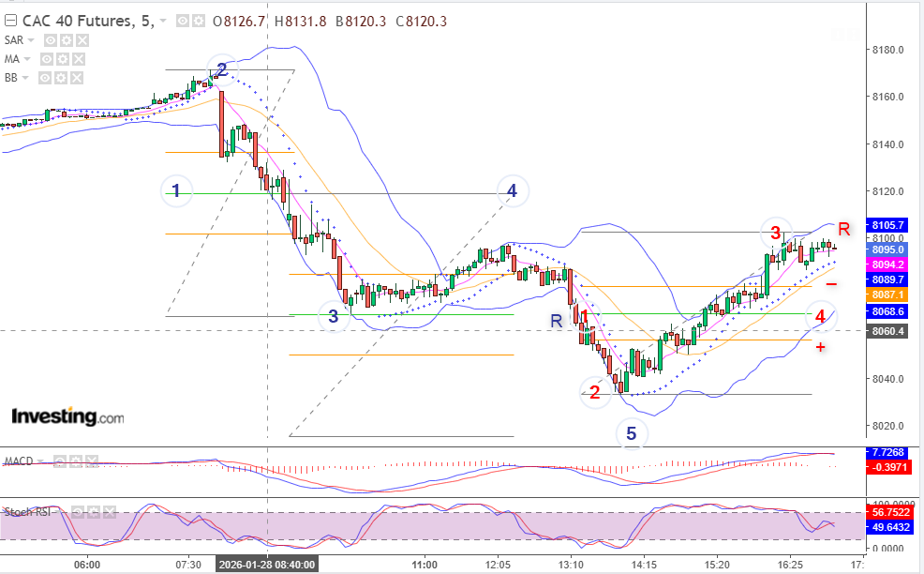Click the gray 8060.4 crosshair price label
Image resolution: width=924 pixels, height=574 pixels.
click(887, 331)
